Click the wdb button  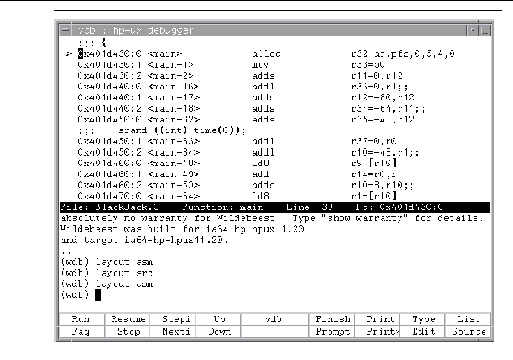pyautogui.click(x=275, y=319)
